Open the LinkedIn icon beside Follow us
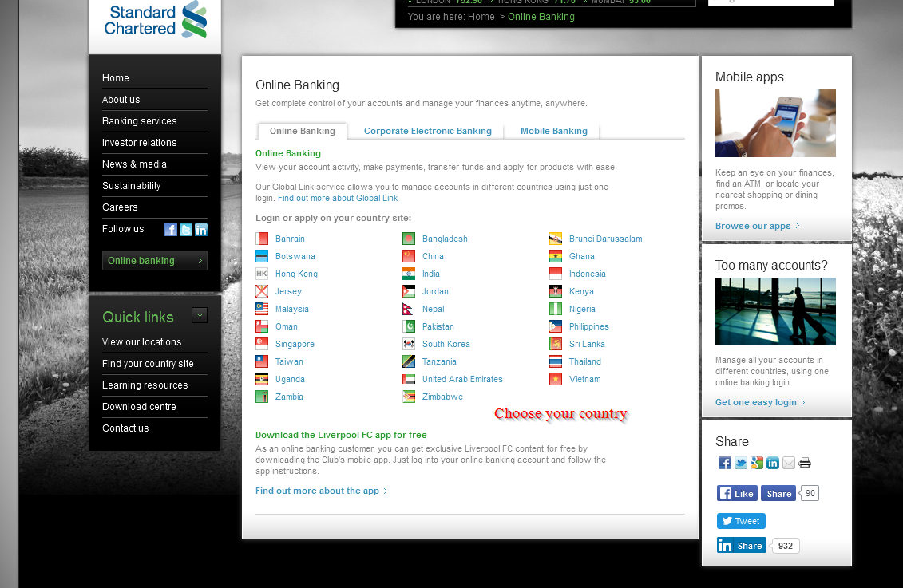903x588 pixels. pos(201,230)
